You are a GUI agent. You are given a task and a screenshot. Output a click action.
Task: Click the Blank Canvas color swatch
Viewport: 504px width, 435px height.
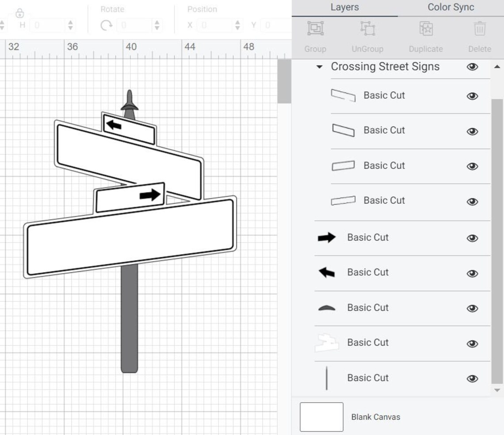coord(321,416)
